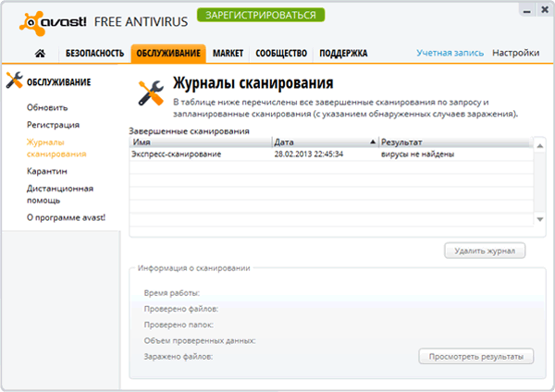Select the Экспресс-сканирование log row
This screenshot has width=555, height=392.
331,154
